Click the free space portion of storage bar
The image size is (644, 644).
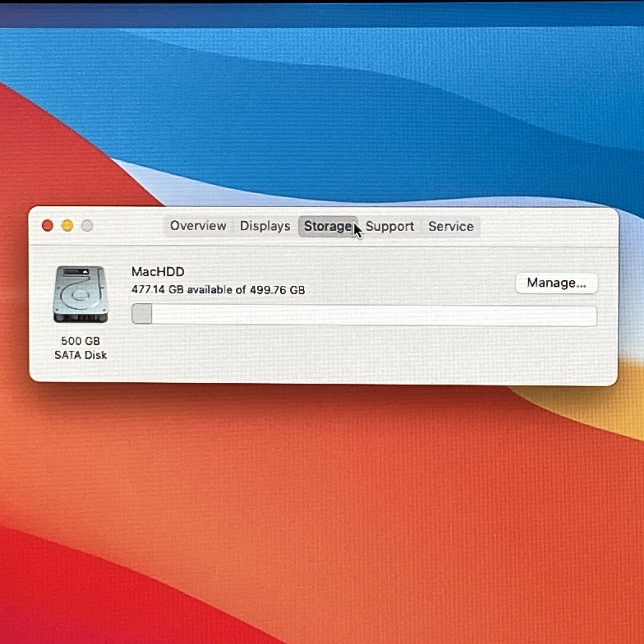374,315
